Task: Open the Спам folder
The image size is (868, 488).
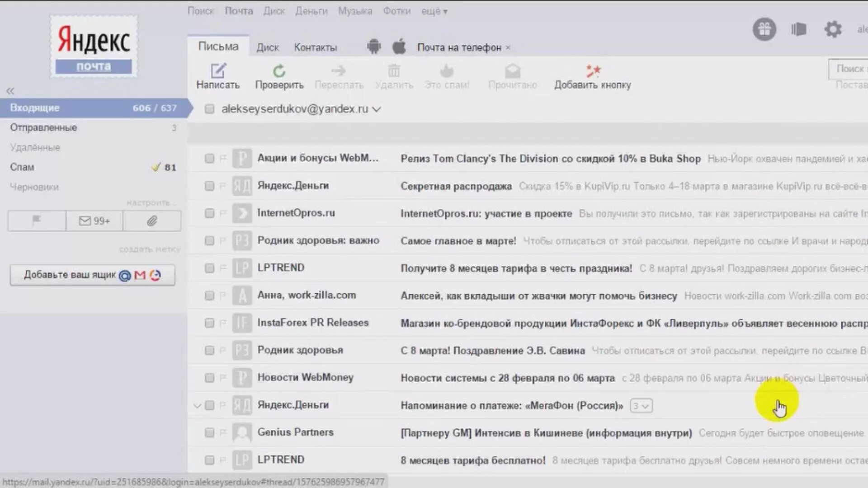Action: (22, 167)
